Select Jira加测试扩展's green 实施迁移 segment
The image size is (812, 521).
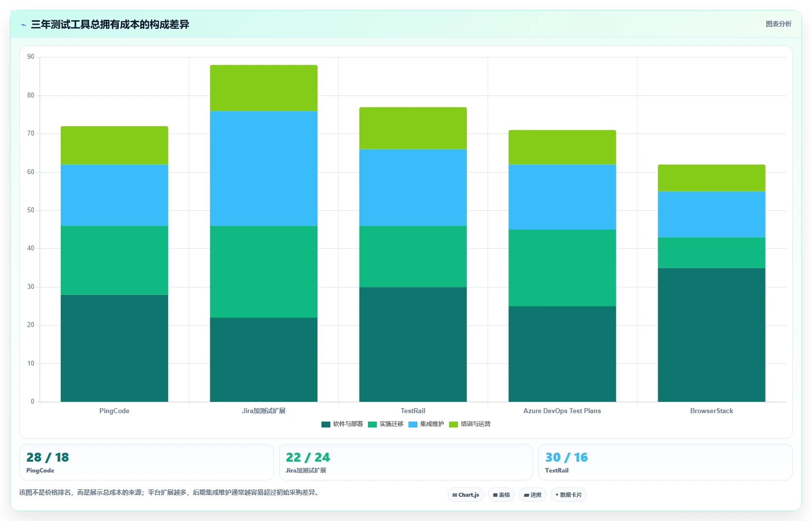point(264,272)
